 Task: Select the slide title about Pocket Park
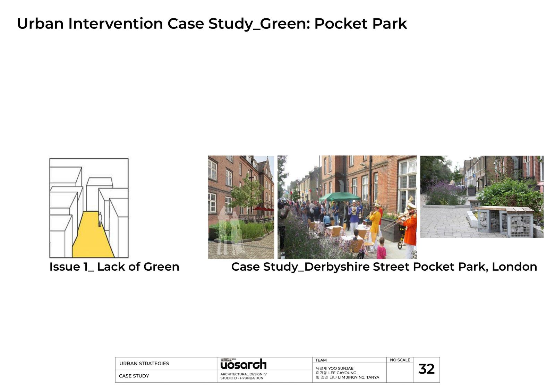tap(212, 24)
